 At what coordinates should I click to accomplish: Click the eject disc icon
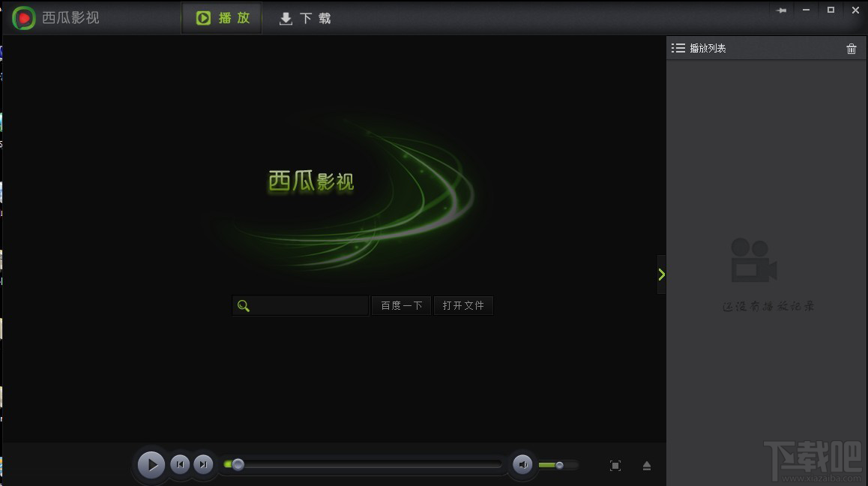tap(646, 465)
